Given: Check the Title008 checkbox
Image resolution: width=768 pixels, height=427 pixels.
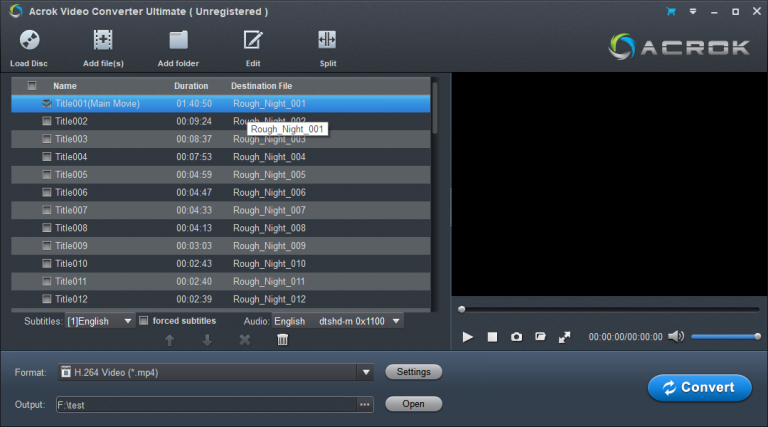Looking at the screenshot, I should click(x=47, y=228).
